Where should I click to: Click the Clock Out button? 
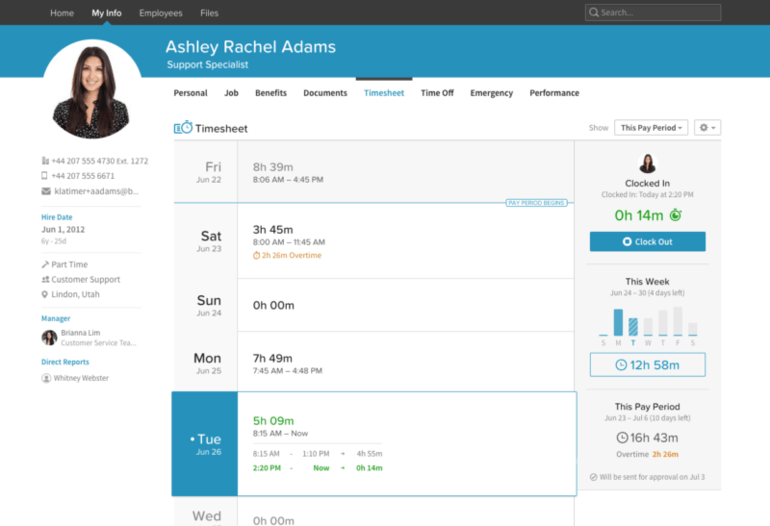tap(648, 242)
